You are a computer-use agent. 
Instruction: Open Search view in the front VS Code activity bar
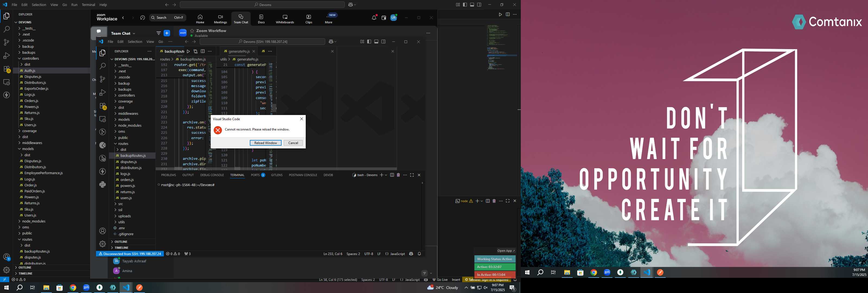pos(103,66)
